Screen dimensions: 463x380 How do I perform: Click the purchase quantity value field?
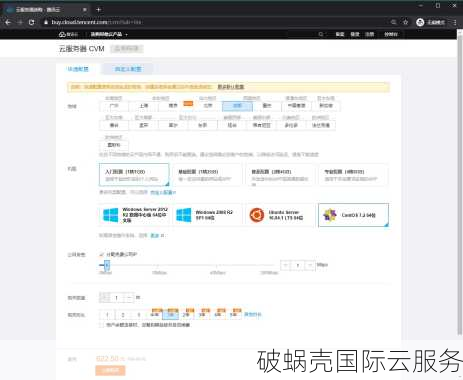pyautogui.click(x=116, y=298)
